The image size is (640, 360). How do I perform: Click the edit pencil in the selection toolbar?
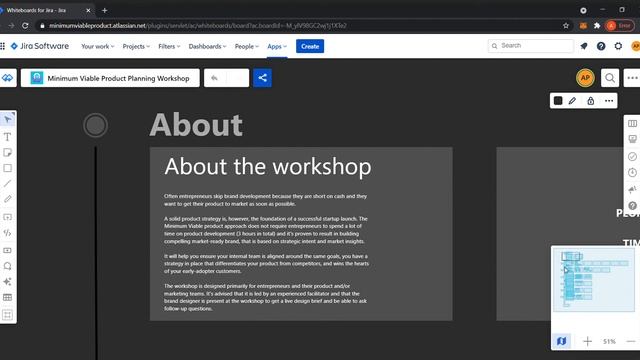[572, 101]
